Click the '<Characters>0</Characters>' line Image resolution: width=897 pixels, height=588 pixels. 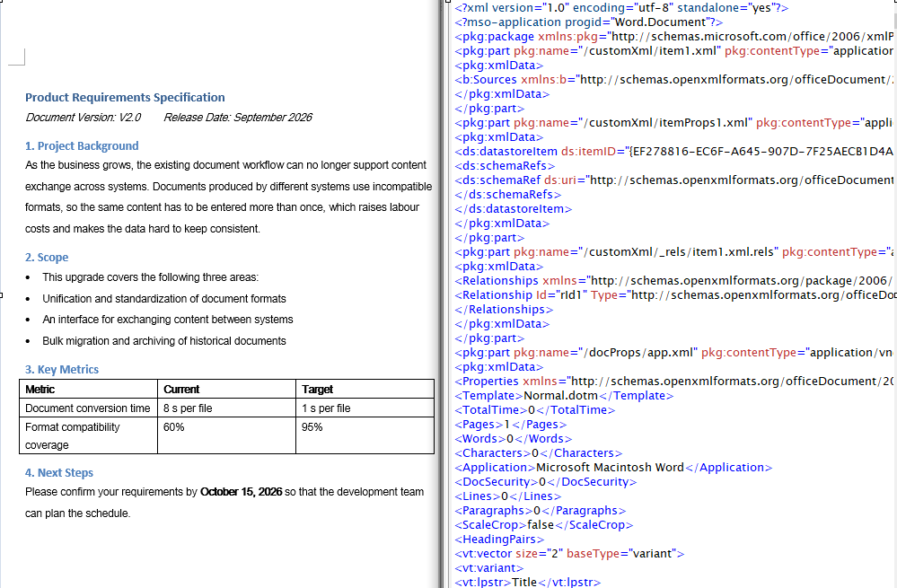click(539, 453)
